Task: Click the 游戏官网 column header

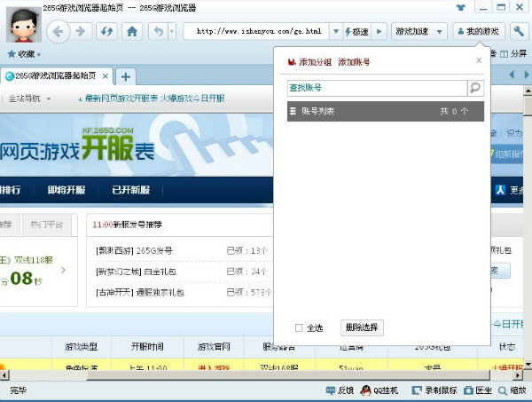Action: click(214, 347)
